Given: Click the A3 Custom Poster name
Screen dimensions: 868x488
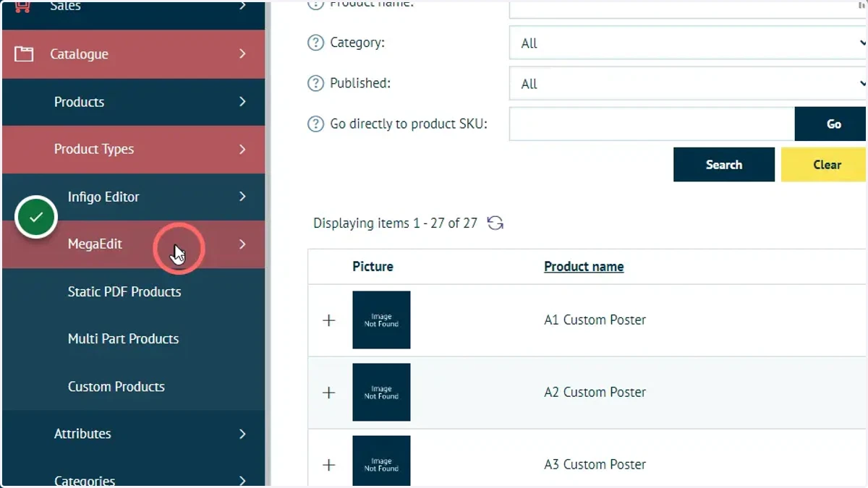Looking at the screenshot, I should click(595, 465).
